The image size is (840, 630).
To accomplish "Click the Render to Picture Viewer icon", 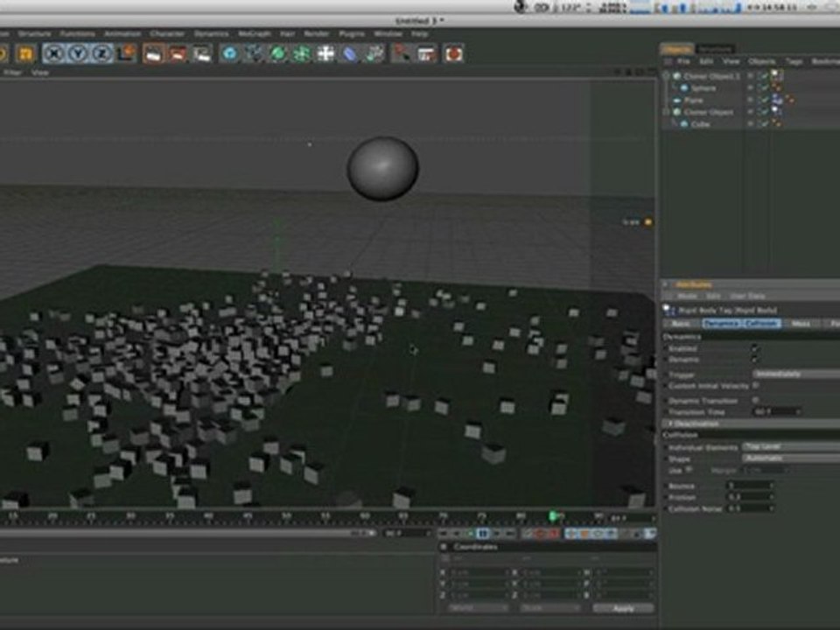I will point(178,53).
